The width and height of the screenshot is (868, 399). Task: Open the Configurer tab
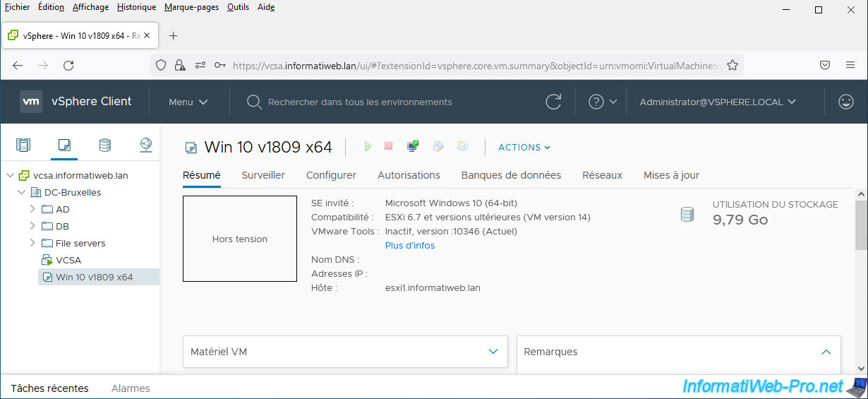click(x=331, y=175)
